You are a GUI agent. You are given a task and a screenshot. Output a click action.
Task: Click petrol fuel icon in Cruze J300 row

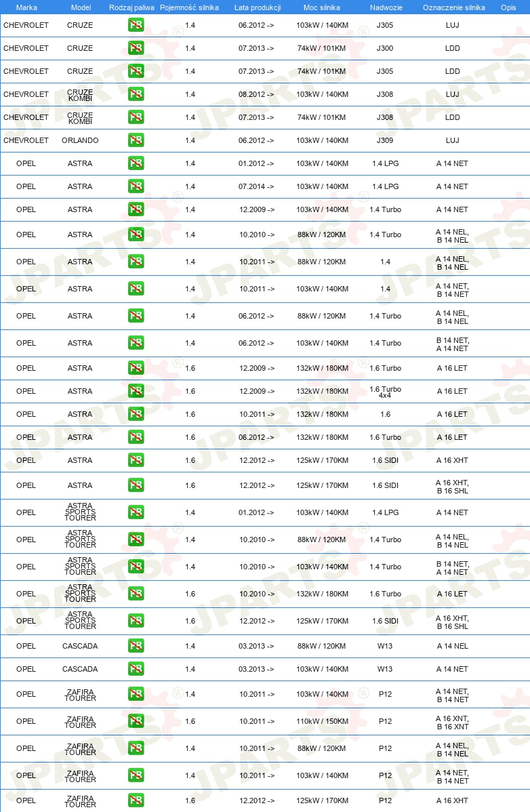pyautogui.click(x=136, y=48)
